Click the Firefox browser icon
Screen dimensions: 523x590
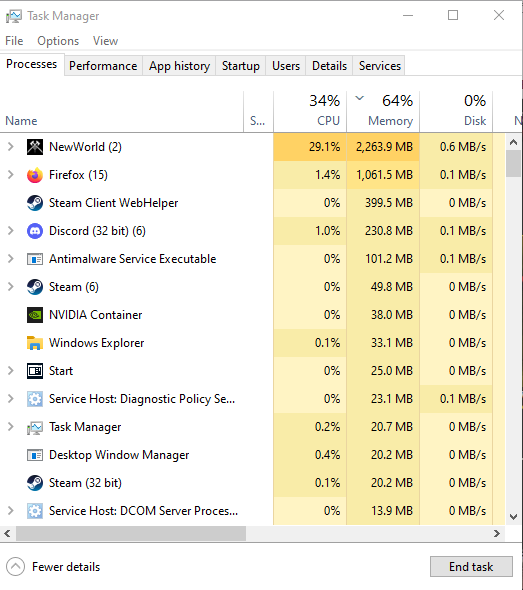pos(35,175)
